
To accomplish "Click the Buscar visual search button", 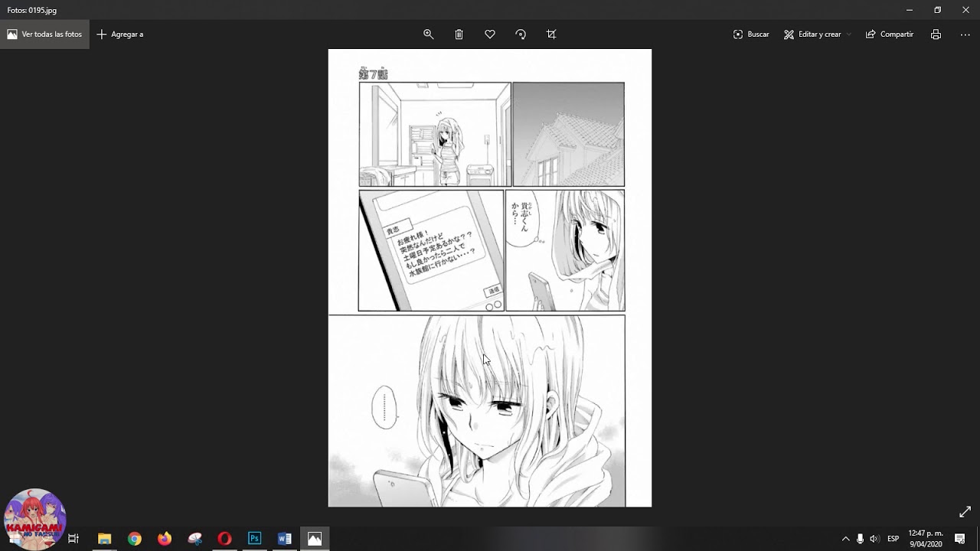I will 751,34.
